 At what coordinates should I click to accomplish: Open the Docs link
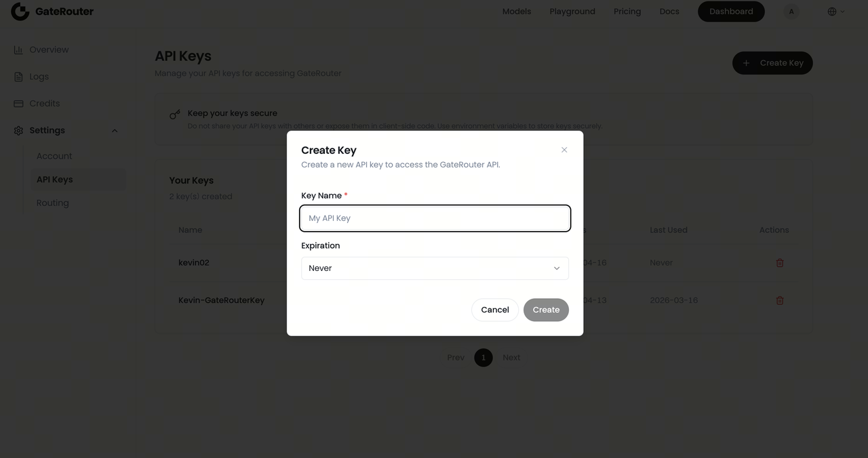coord(669,12)
